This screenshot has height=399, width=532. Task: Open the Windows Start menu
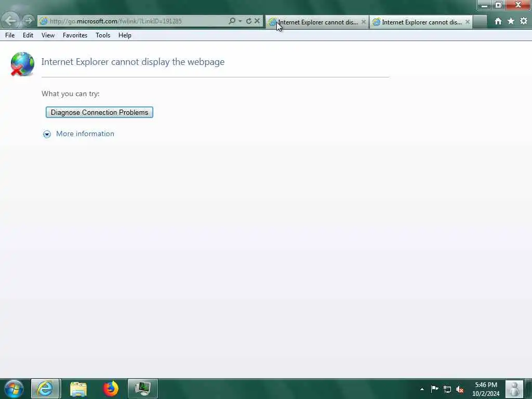click(x=14, y=389)
